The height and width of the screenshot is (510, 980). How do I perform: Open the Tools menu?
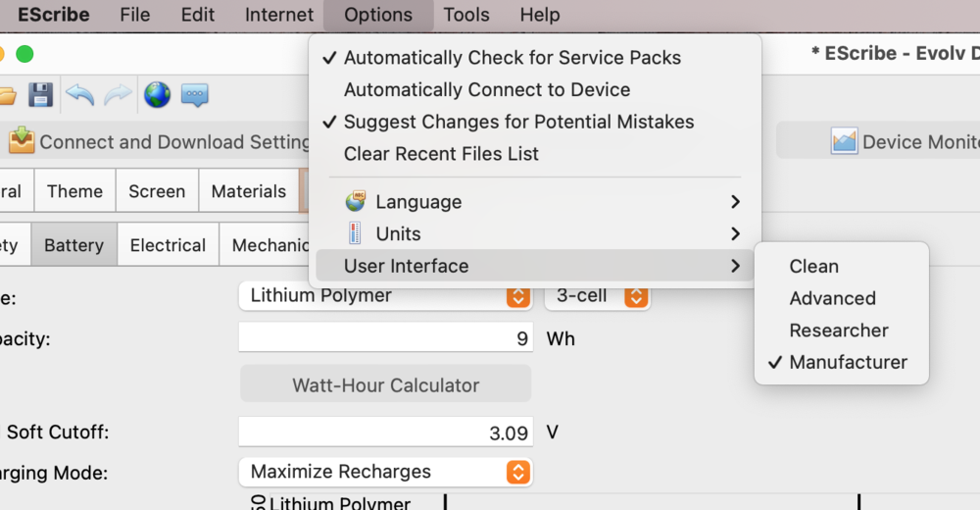click(x=466, y=15)
